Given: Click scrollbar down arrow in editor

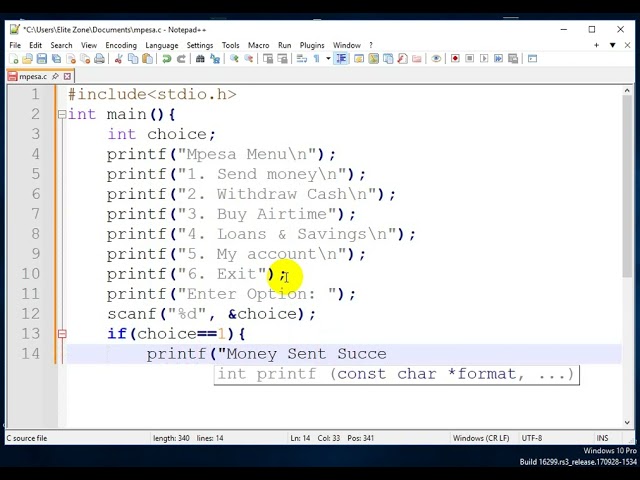Looking at the screenshot, I should tap(627, 422).
